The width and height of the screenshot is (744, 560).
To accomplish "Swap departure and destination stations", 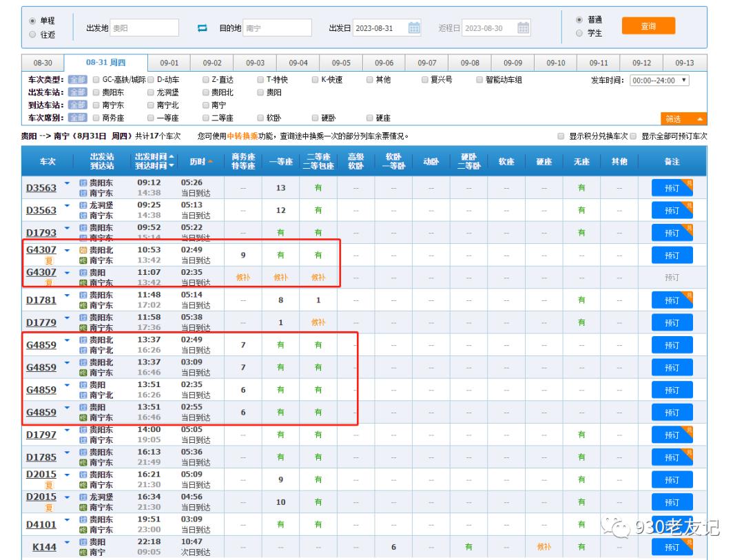I will coord(203,28).
